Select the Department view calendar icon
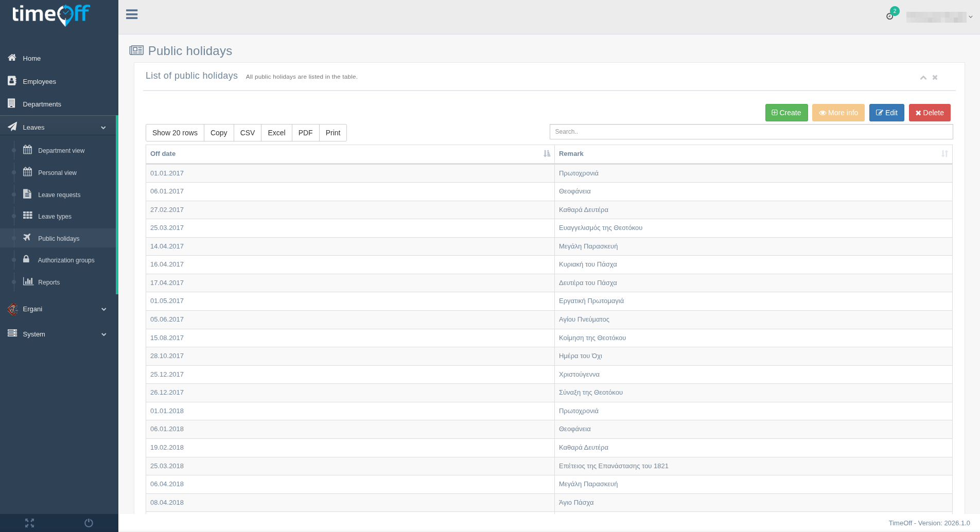The image size is (980, 532). coord(28,150)
